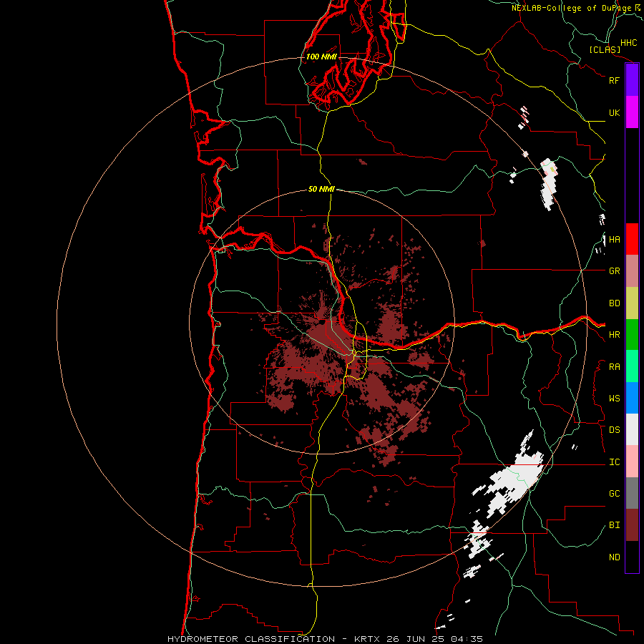Click the DS legend label

click(614, 430)
